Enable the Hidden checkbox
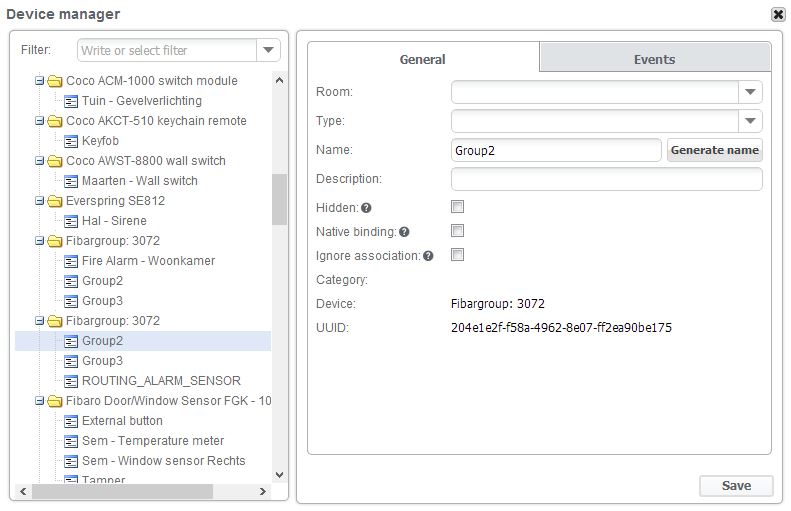The image size is (791, 511). pyautogui.click(x=458, y=207)
